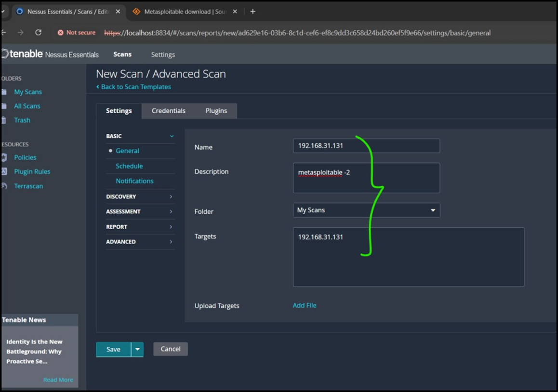Open the Terrascan sidebar link

click(28, 186)
